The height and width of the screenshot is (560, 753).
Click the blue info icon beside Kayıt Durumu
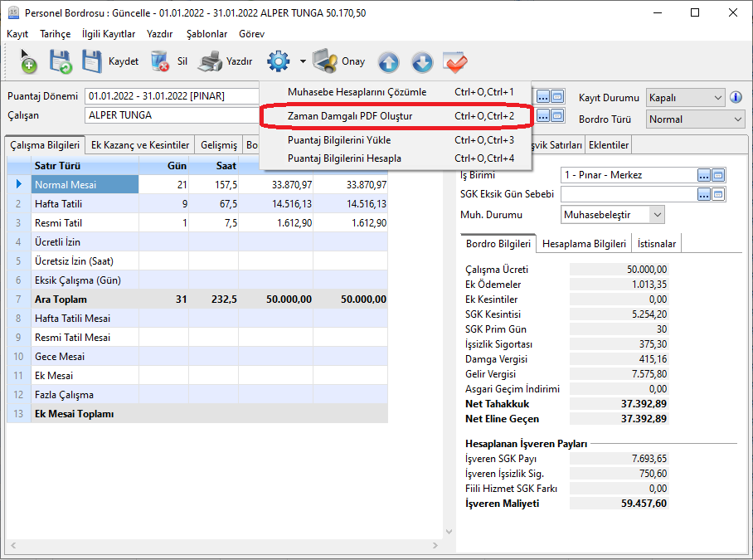(x=736, y=98)
